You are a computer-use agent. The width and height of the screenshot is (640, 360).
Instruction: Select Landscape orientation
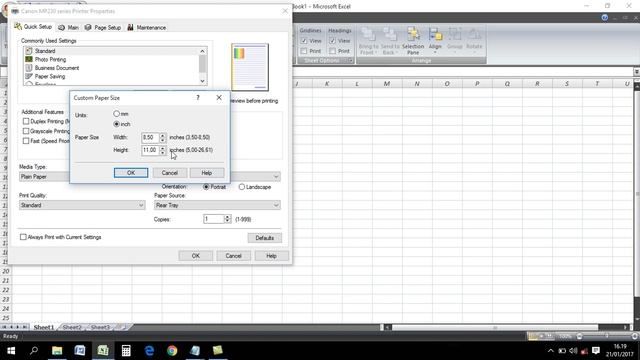point(242,187)
